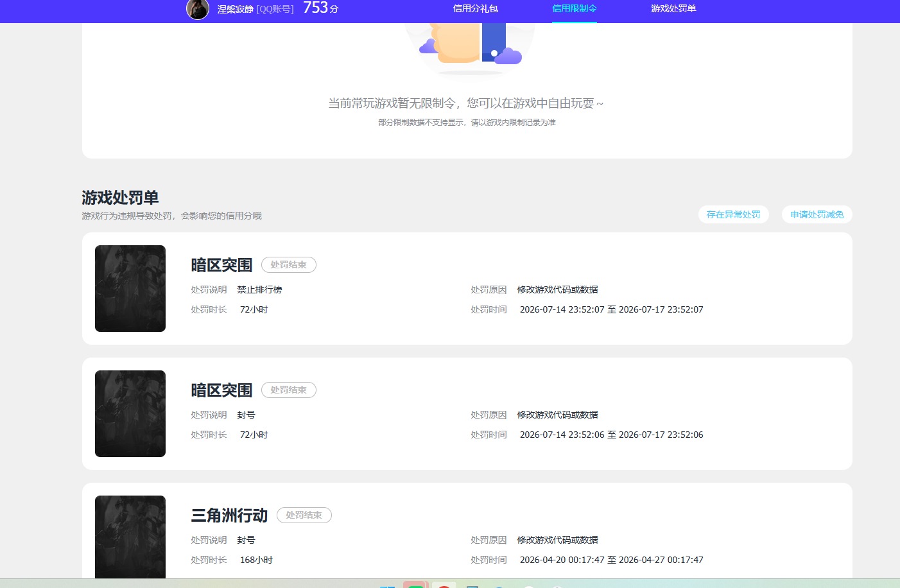Screen dimensions: 900x588
Task: Click the user avatar in the top bar
Action: (x=198, y=9)
